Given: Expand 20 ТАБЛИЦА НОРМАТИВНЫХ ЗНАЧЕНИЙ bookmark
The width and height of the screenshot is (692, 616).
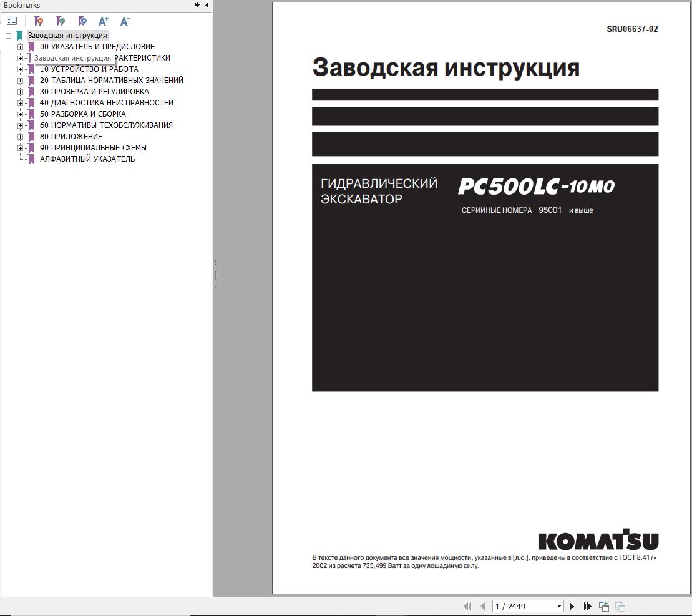Looking at the screenshot, I should pos(20,81).
